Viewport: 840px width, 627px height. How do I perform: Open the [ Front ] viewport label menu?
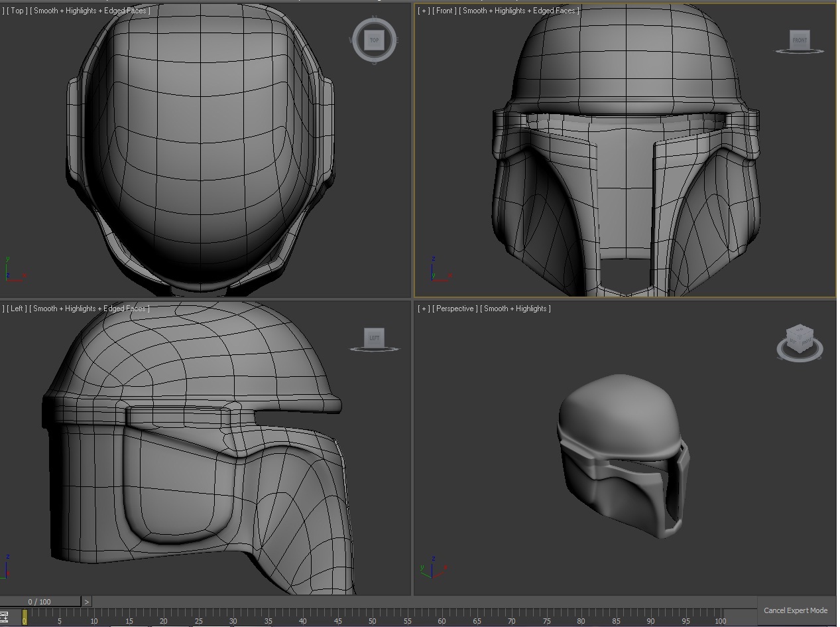(444, 11)
